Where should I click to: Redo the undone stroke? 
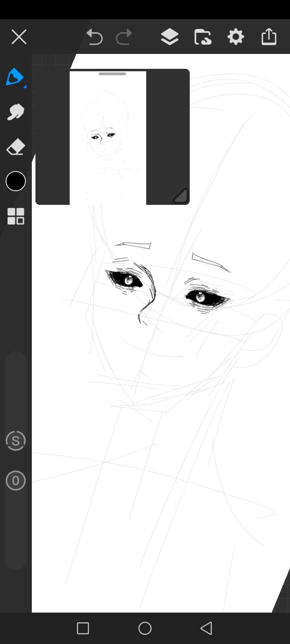click(124, 37)
